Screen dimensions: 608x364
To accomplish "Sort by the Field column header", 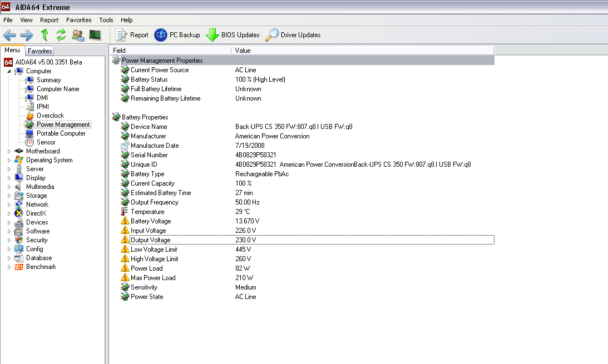I will click(171, 51).
